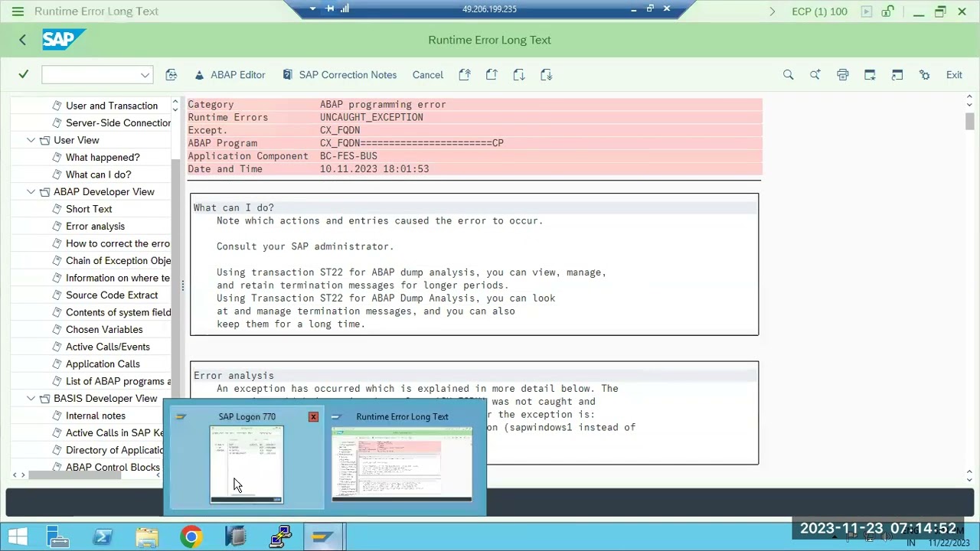The height and width of the screenshot is (551, 980).
Task: Click the Runtime Error Long Text thumbnail
Action: pos(402,465)
